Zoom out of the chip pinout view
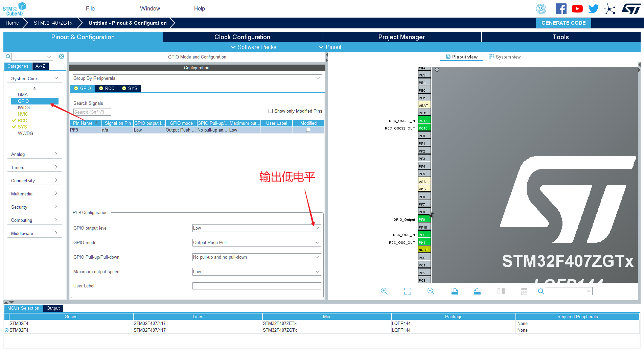 point(431,291)
